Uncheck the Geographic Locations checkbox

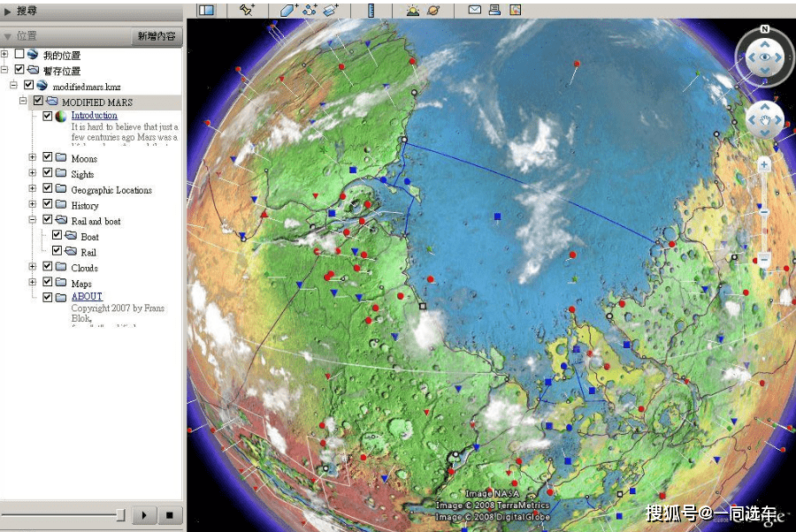pos(47,188)
